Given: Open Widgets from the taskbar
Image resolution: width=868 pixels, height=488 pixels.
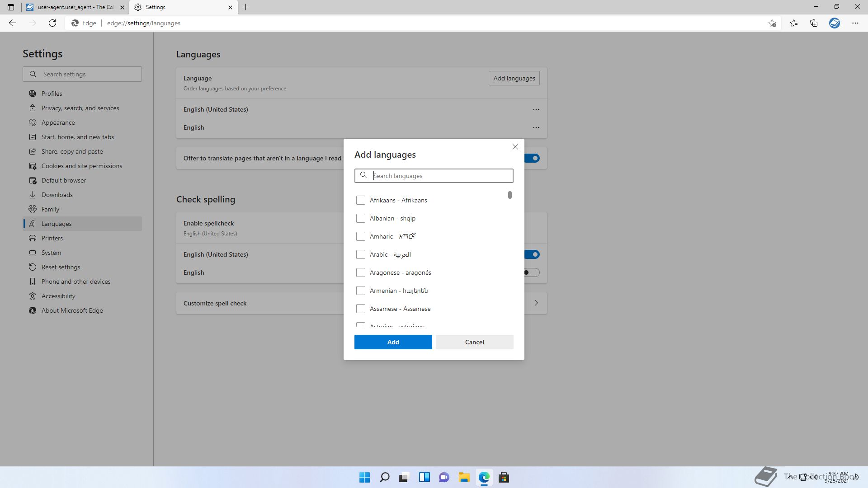Looking at the screenshot, I should 424,477.
